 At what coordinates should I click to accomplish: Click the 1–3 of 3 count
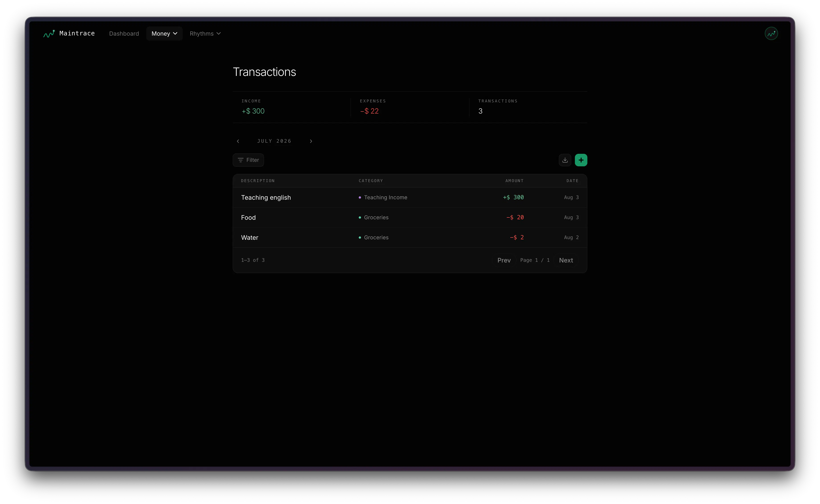(253, 260)
